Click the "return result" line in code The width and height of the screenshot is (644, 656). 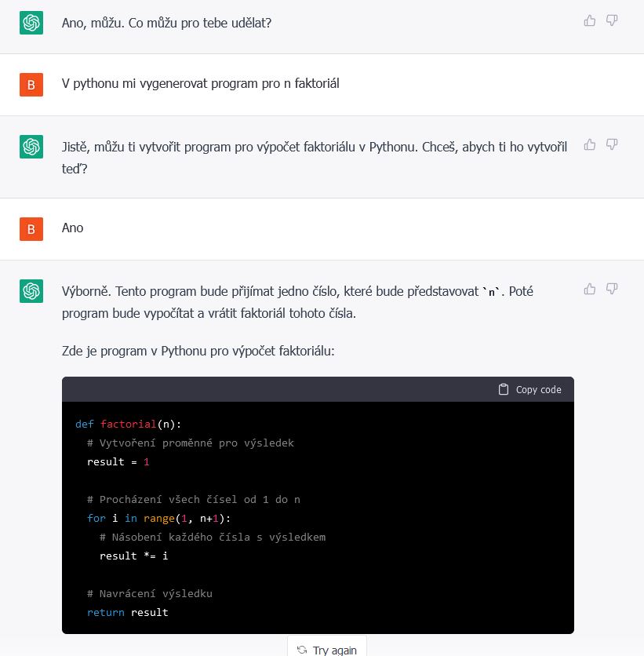pos(128,612)
